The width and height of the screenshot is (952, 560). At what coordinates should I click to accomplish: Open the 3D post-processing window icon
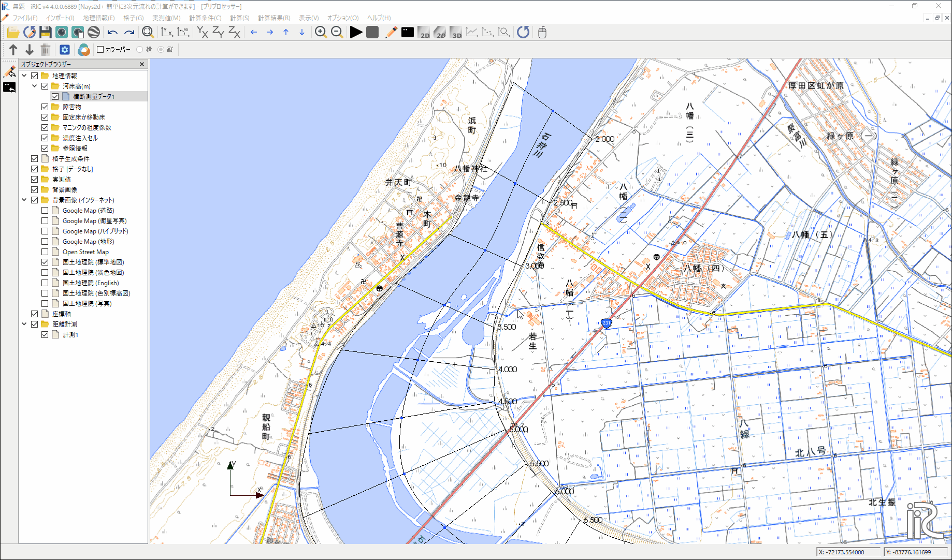pyautogui.click(x=456, y=32)
